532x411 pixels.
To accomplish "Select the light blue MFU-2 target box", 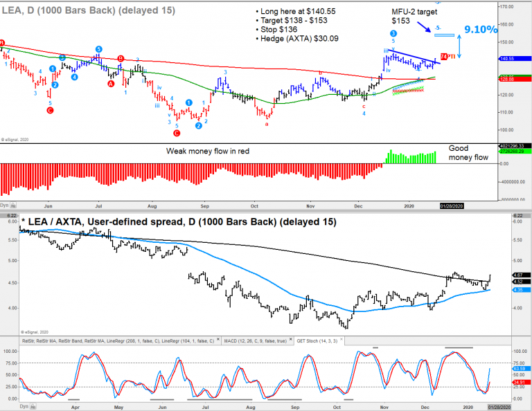I will coord(444,35).
